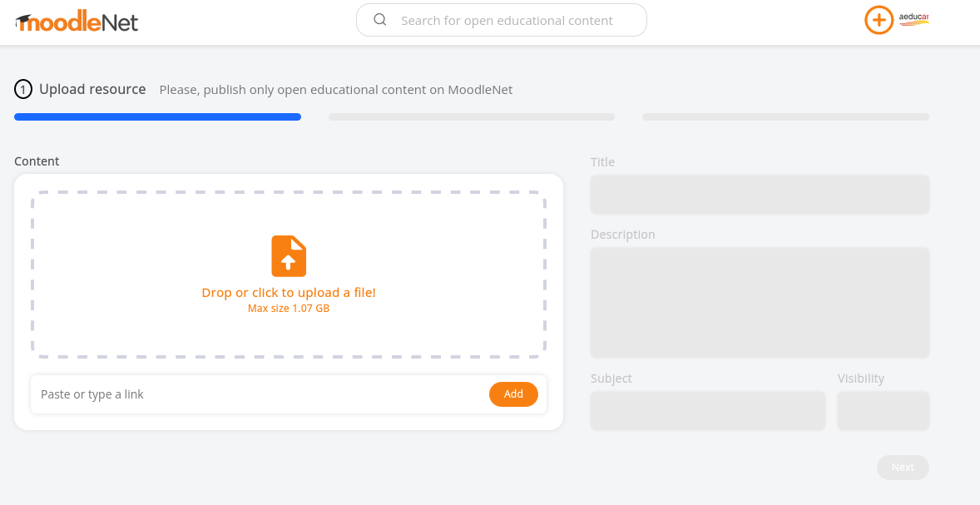Click the Title input box
Image resolution: width=980 pixels, height=505 pixels.
(760, 195)
